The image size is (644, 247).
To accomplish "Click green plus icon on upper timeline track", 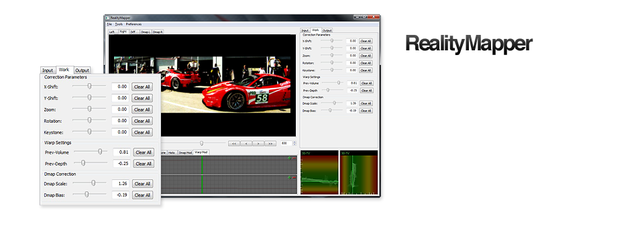I will pos(289,158).
